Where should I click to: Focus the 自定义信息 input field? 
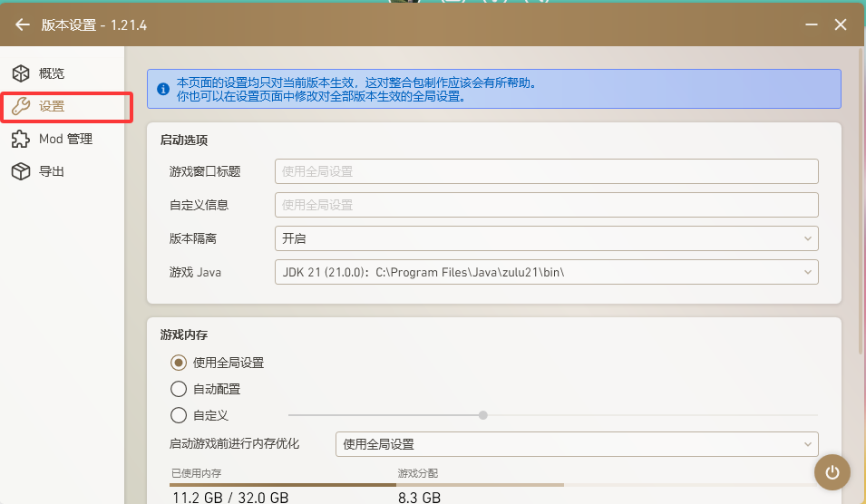point(546,205)
